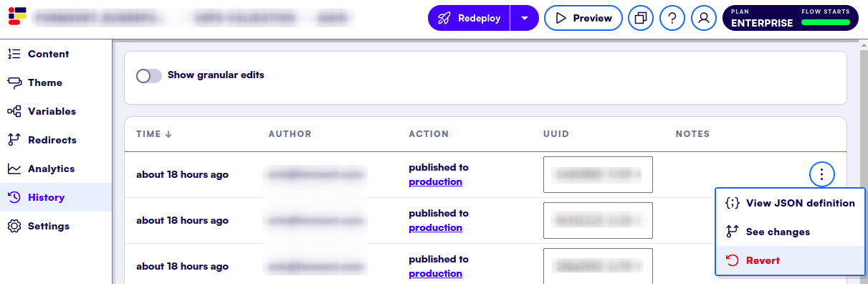Select View JSON definition menu item
This screenshot has width=868, height=284.
[790, 203]
